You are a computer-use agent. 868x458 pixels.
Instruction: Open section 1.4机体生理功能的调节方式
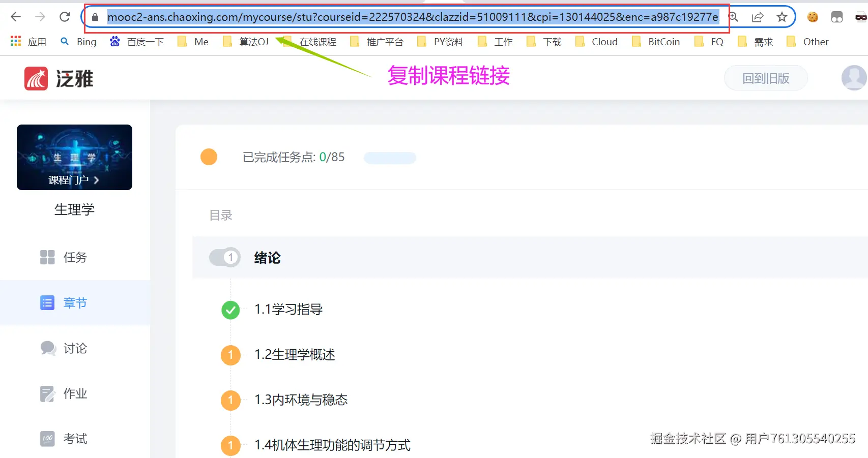point(332,445)
